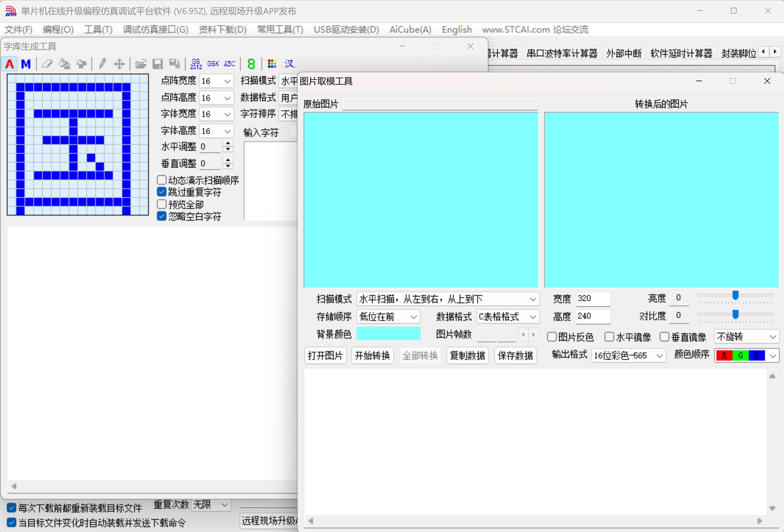The image size is (784, 532).
Task: Open the 文件(F) menu
Action: (x=18, y=30)
